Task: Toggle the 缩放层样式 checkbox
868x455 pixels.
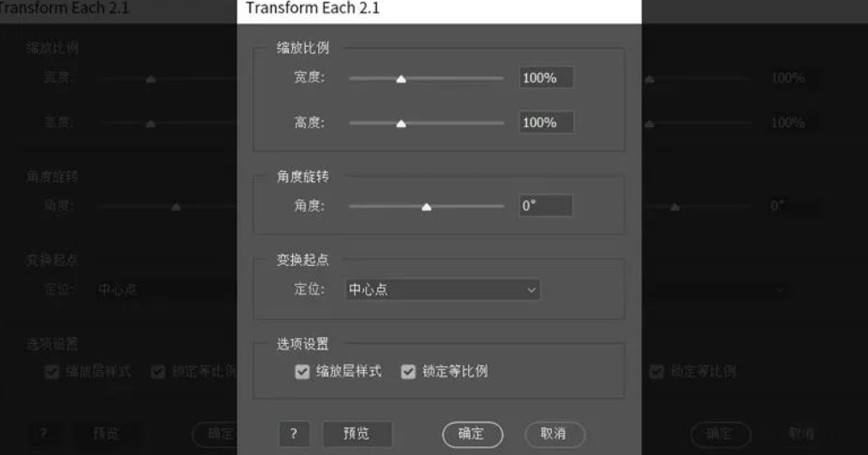Action: pyautogui.click(x=302, y=371)
